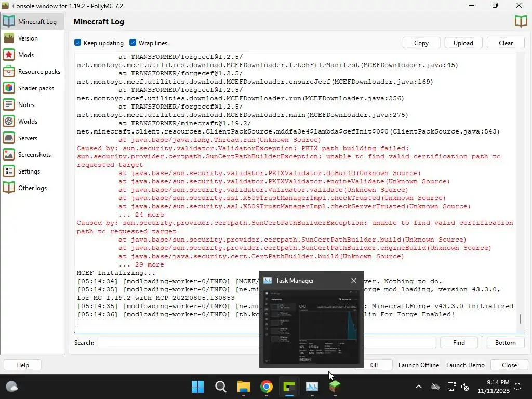This screenshot has height=399, width=532.
Task: Click the Close button at the bottom right
Action: 509,365
